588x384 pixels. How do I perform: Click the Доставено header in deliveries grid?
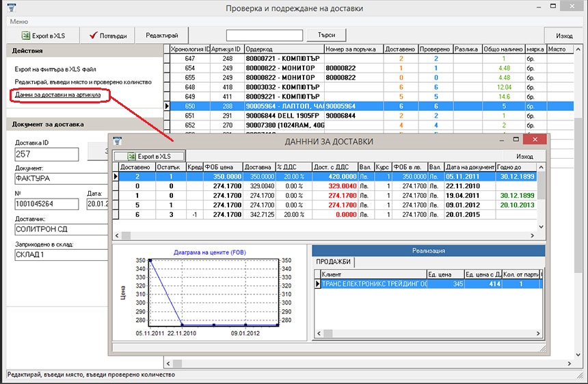[x=137, y=167]
